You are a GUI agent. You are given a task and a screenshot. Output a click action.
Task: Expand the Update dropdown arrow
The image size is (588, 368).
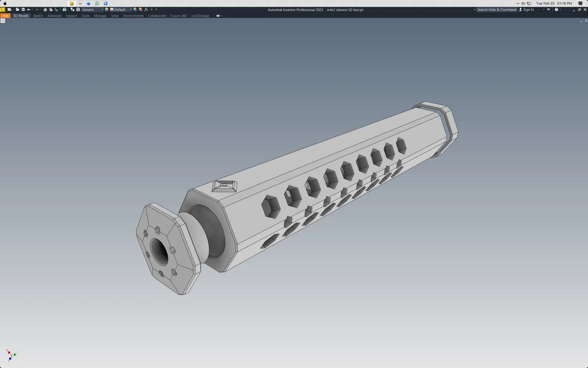pos(60,10)
